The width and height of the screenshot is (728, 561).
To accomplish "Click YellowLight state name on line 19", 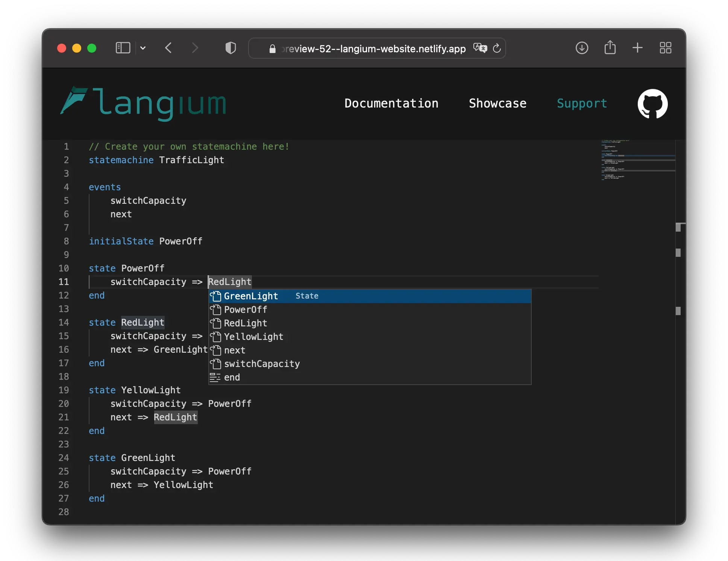I will coord(151,390).
